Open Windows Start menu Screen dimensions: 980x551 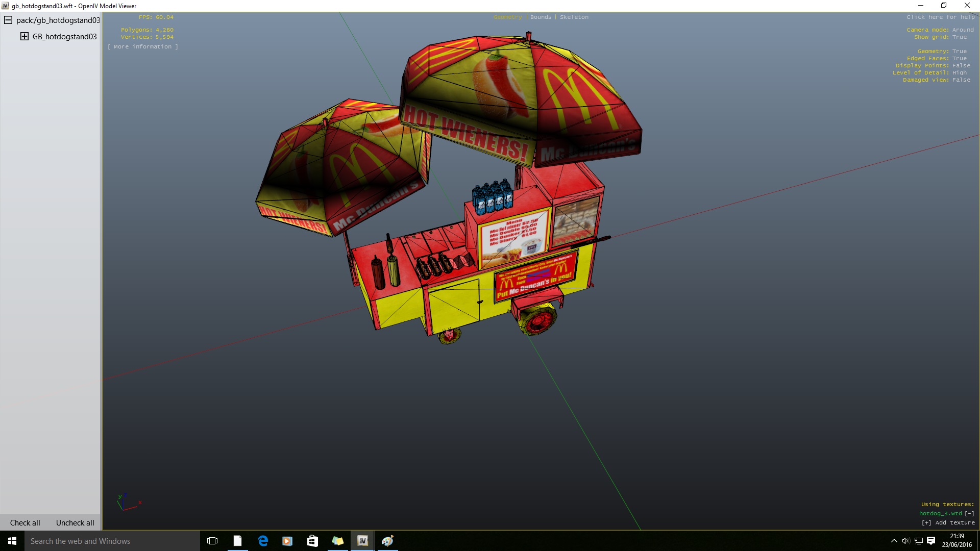click(x=12, y=541)
